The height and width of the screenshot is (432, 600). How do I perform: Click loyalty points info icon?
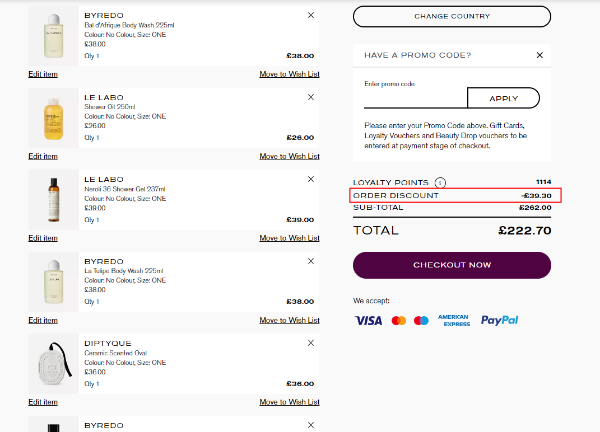coord(440,182)
